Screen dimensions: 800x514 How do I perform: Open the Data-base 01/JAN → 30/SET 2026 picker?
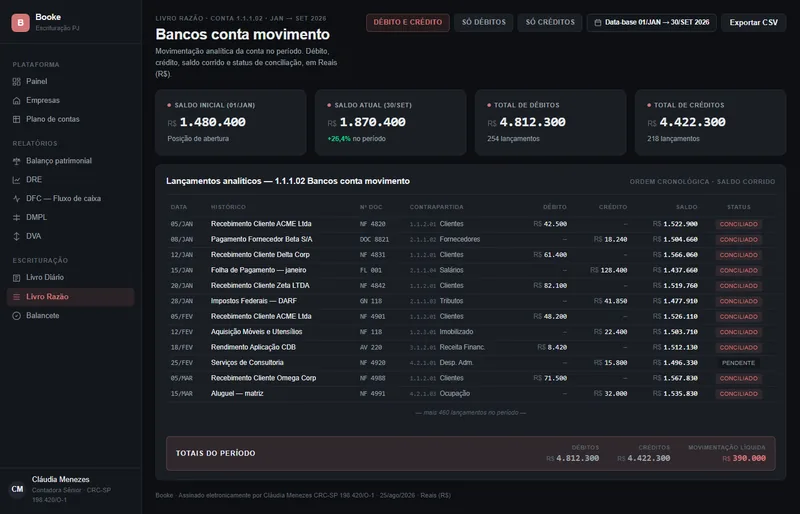[652, 22]
